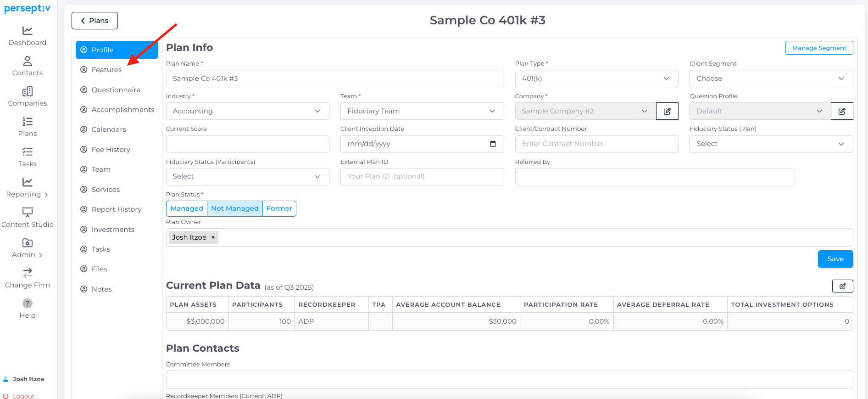
Task: Click the Participants value 100 cell
Action: [x=262, y=321]
